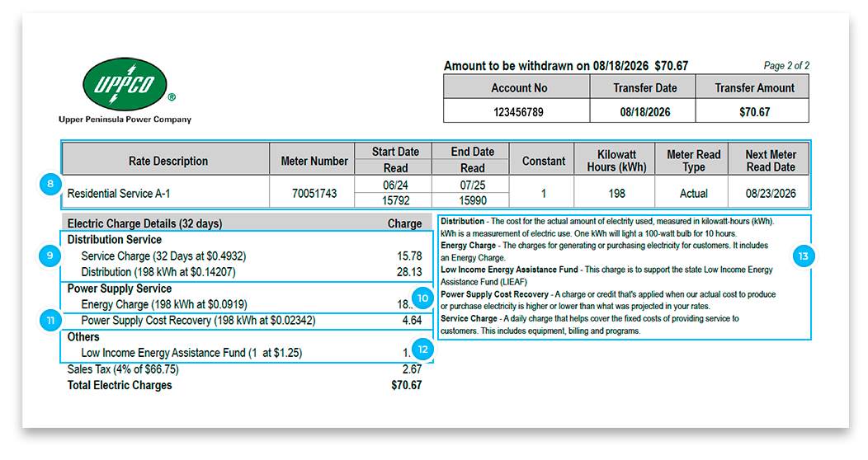Screen dimensions: 868x460
Task: Click the bold 'Energy Charge' definition term
Action: coord(469,246)
